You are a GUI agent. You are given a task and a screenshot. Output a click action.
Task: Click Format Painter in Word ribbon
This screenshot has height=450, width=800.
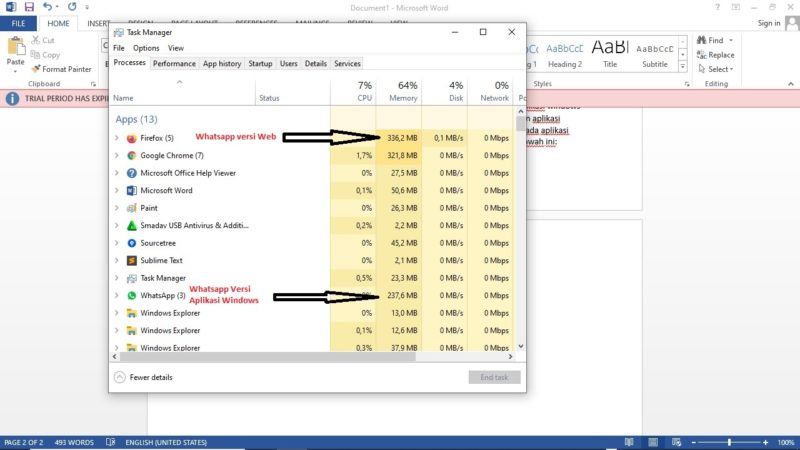pyautogui.click(x=61, y=69)
